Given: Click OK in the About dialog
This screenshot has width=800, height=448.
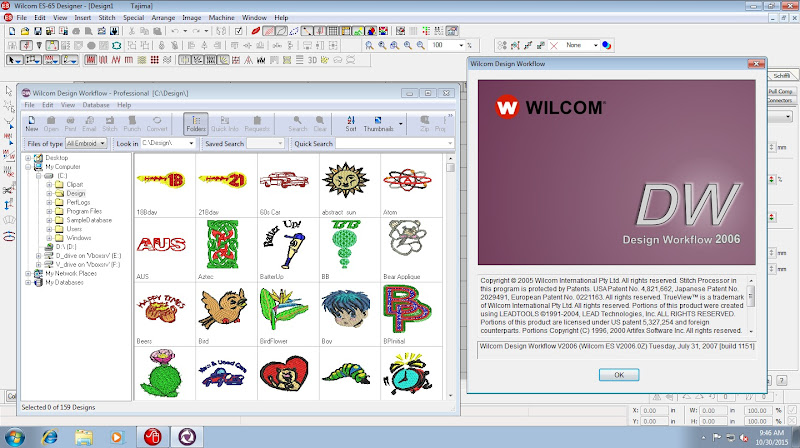Looking at the screenshot, I should pyautogui.click(x=619, y=375).
